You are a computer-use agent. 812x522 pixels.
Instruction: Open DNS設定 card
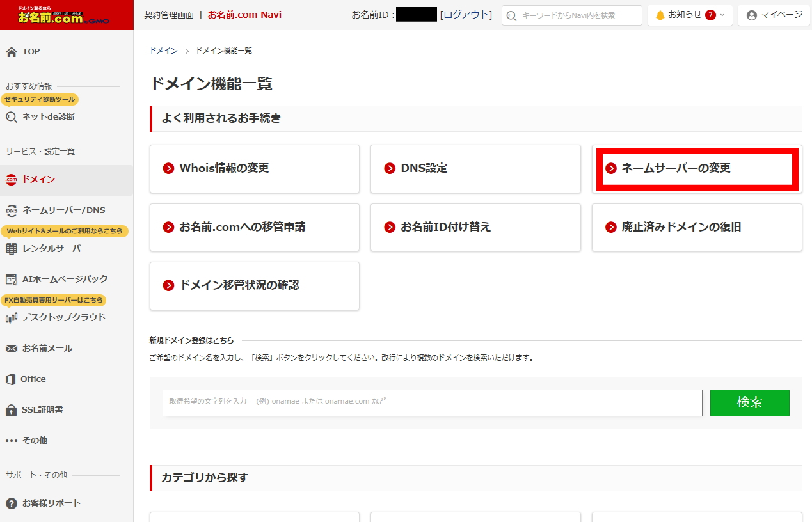(475, 169)
